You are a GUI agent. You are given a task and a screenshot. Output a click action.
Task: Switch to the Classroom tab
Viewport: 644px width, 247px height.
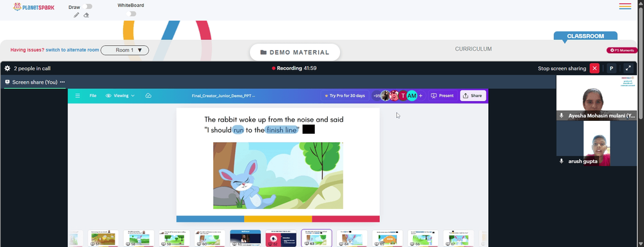tap(585, 36)
